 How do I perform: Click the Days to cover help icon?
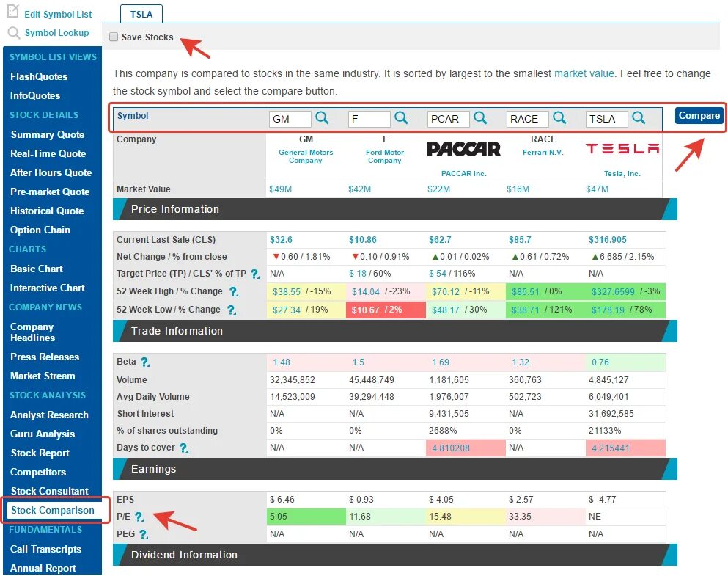click(184, 448)
